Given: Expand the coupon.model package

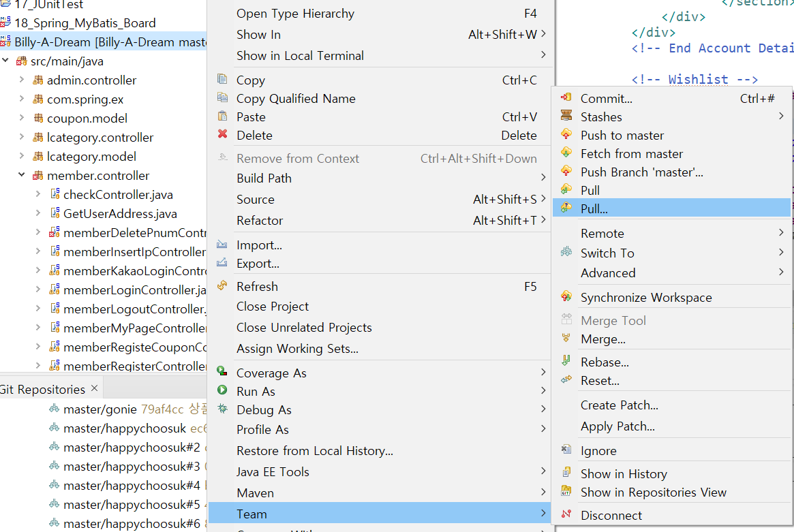Looking at the screenshot, I should [x=22, y=117].
